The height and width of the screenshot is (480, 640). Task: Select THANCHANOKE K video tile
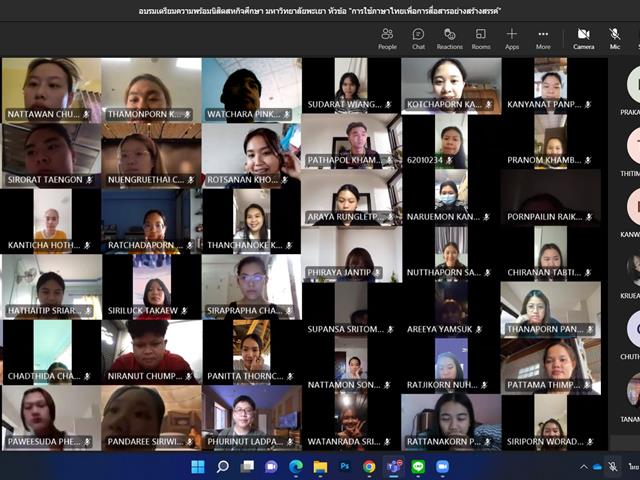(x=251, y=221)
